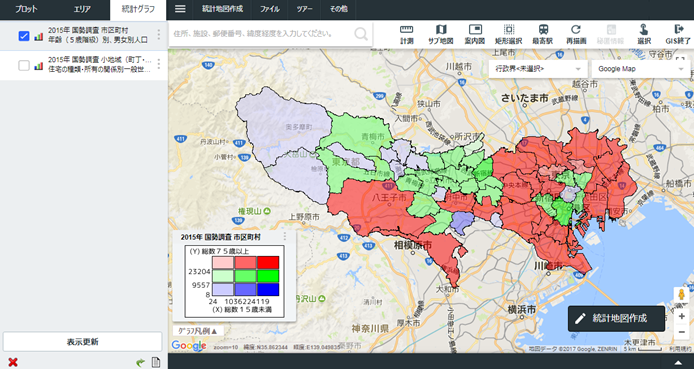Click the bright red legend swatch
This screenshot has height=369, width=694.
268,262
